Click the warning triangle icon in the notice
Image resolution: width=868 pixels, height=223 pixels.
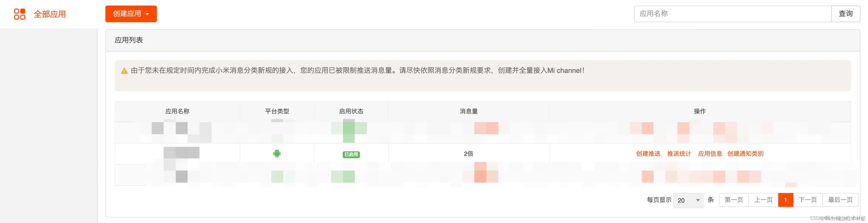point(124,71)
